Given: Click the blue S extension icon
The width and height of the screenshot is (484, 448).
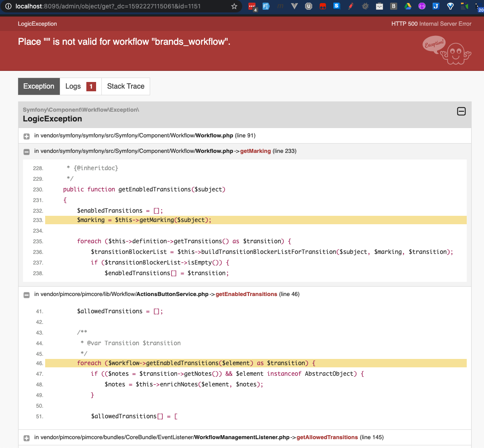Looking at the screenshot, I should pos(337,6).
